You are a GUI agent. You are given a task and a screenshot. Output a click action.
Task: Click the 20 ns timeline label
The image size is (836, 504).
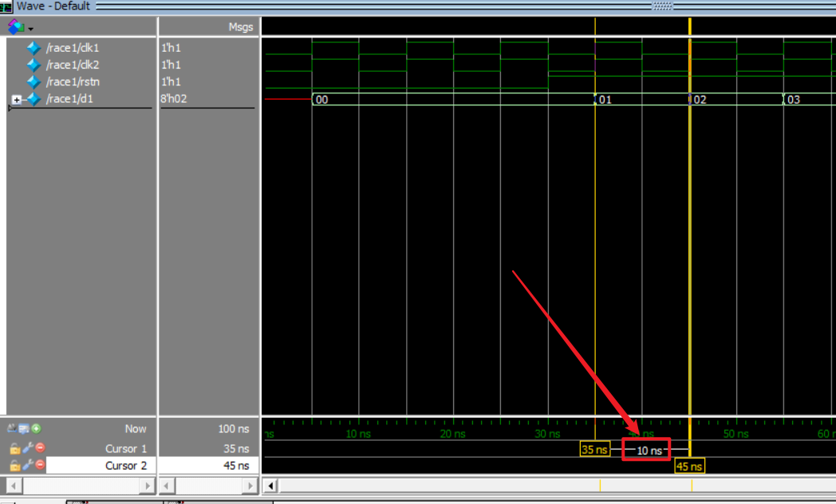pos(452,434)
